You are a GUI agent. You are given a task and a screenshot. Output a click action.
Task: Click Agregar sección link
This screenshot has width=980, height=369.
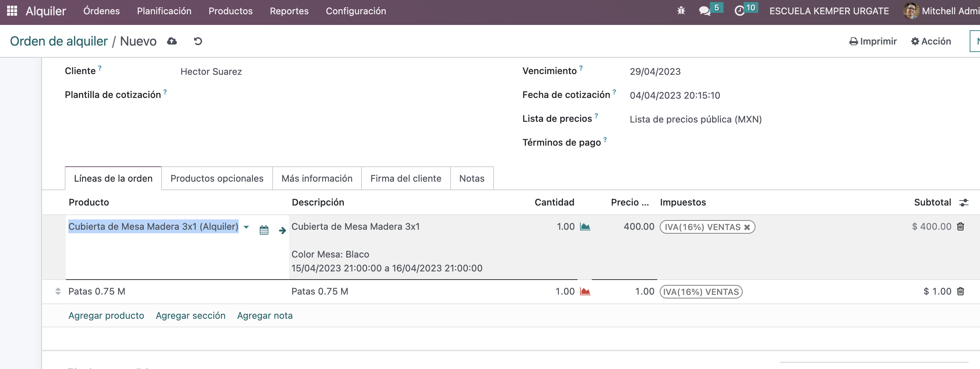[190, 315]
